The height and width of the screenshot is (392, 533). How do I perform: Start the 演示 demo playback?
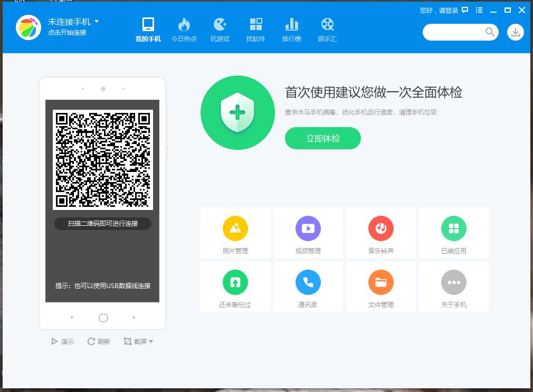(63, 341)
